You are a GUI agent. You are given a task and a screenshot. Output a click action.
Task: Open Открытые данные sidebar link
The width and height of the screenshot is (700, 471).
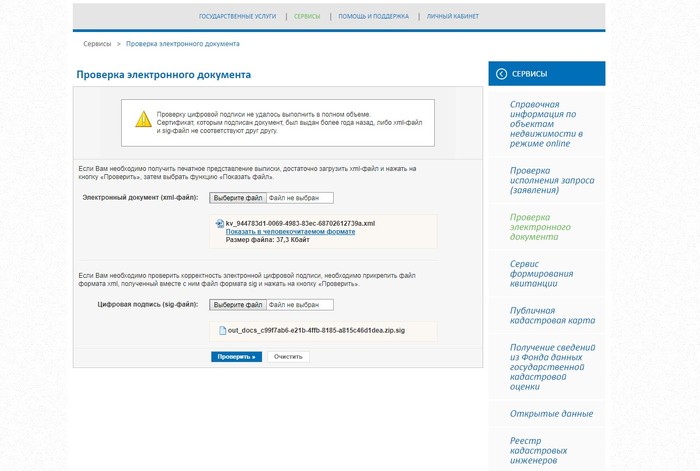click(550, 413)
